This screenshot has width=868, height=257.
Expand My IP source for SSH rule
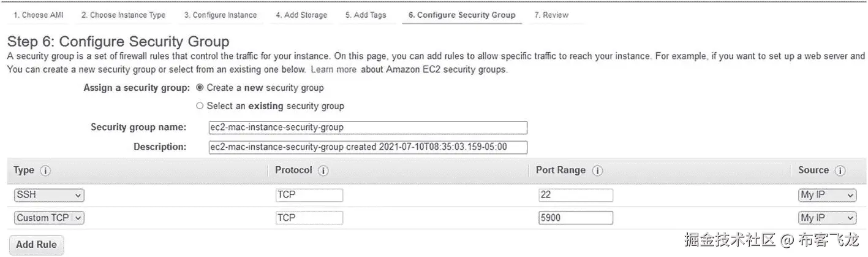827,195
